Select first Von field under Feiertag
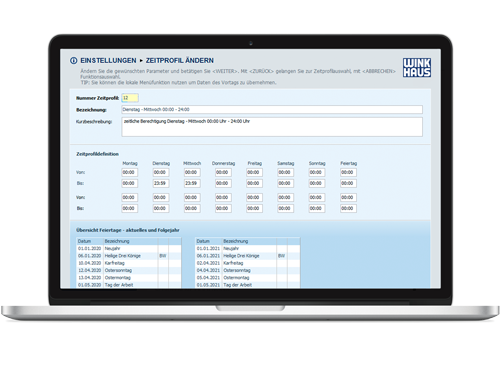 pyautogui.click(x=348, y=172)
